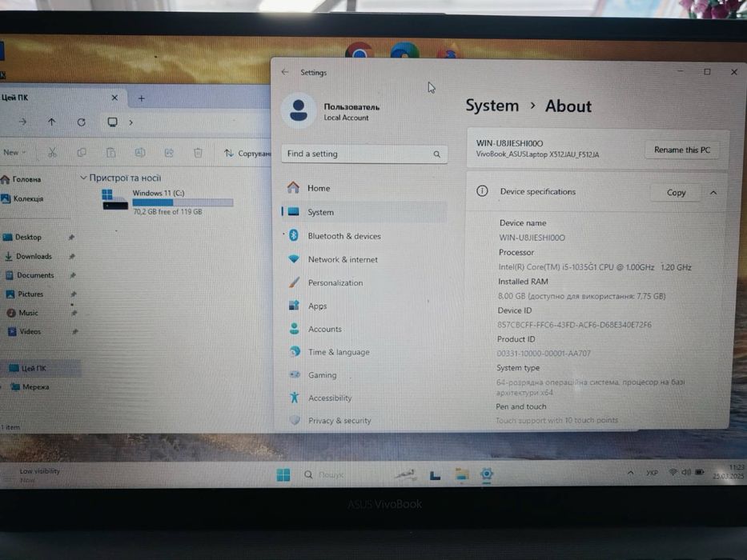Open Головна in the navigation pane
Viewport: 747px width, 560px height.
[x=22, y=179]
